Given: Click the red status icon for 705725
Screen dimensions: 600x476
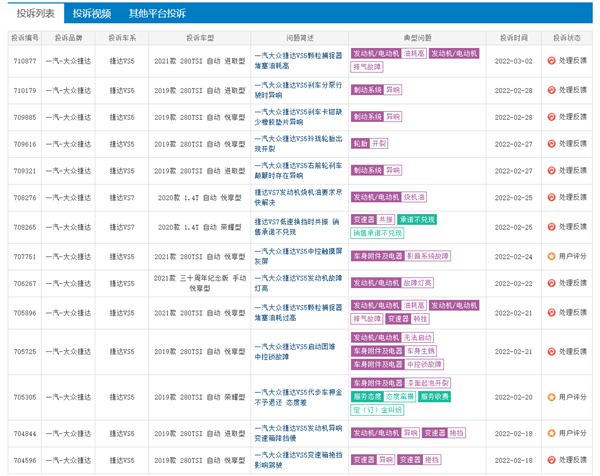Looking at the screenshot, I should [551, 351].
